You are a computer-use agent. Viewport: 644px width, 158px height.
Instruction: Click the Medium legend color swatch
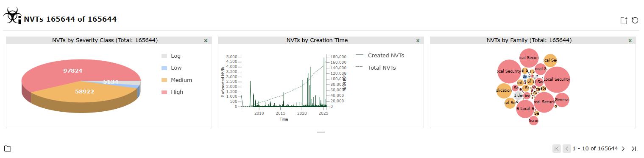164,80
